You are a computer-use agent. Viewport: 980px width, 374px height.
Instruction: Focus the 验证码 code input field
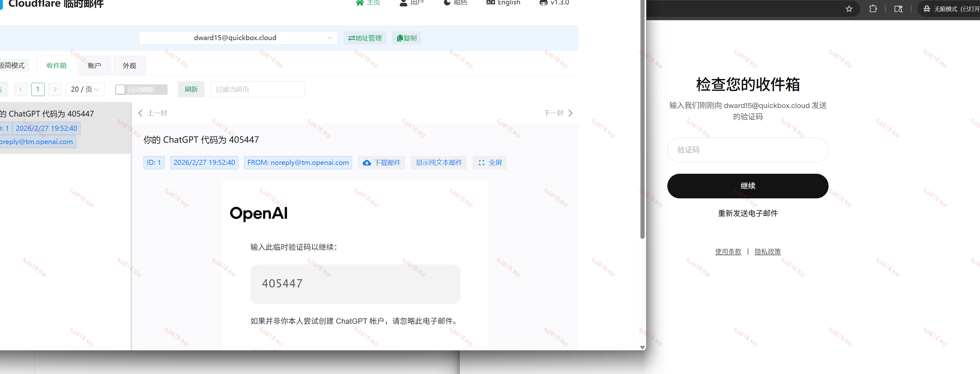tap(748, 150)
